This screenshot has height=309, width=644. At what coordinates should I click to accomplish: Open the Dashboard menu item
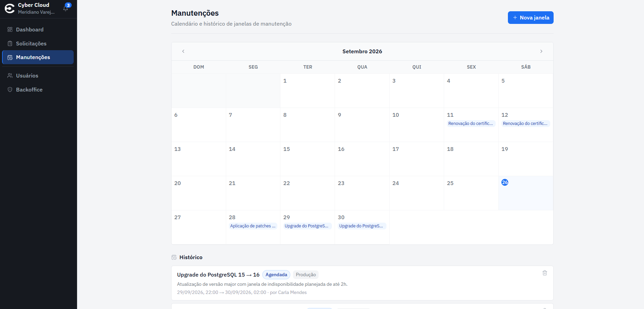(x=38, y=29)
